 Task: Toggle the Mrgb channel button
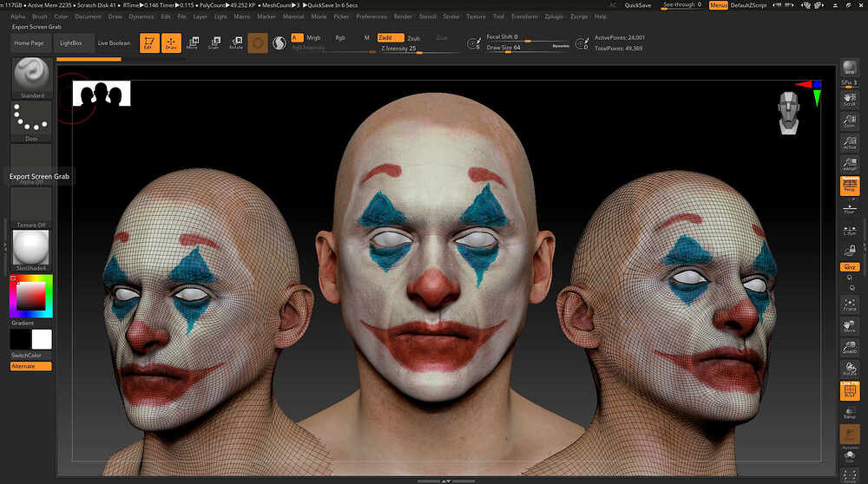[x=313, y=37]
